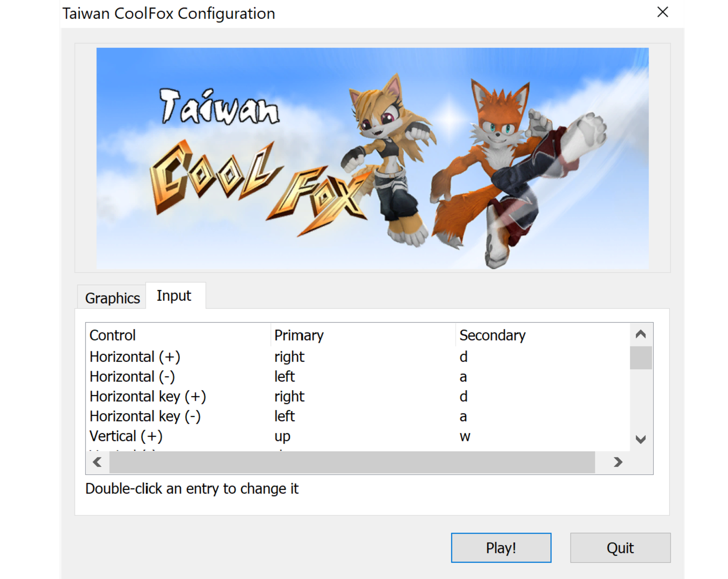This screenshot has width=728, height=579.
Task: Select the Horizontal (+) control entry
Action: click(x=135, y=357)
